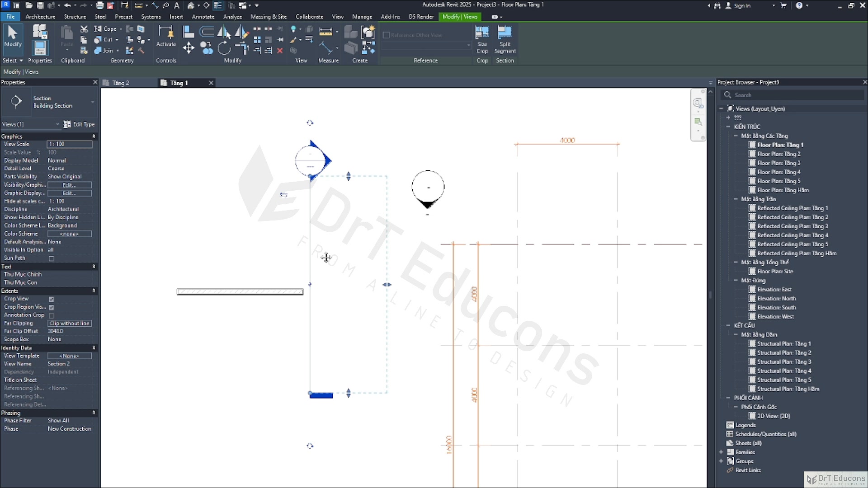
Task: Toggle Crop Region Visible checkbox
Action: coord(52,307)
